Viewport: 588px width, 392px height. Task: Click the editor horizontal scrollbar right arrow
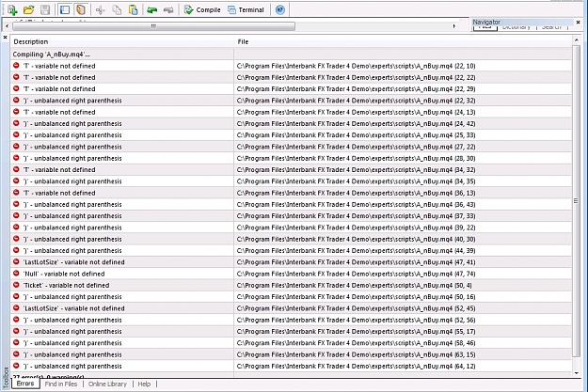click(x=453, y=26)
